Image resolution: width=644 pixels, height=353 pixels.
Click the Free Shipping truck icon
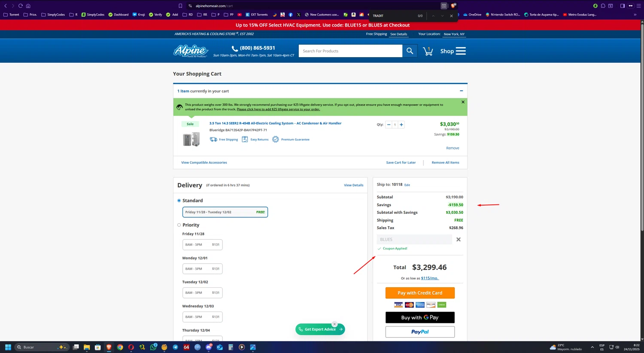point(213,140)
